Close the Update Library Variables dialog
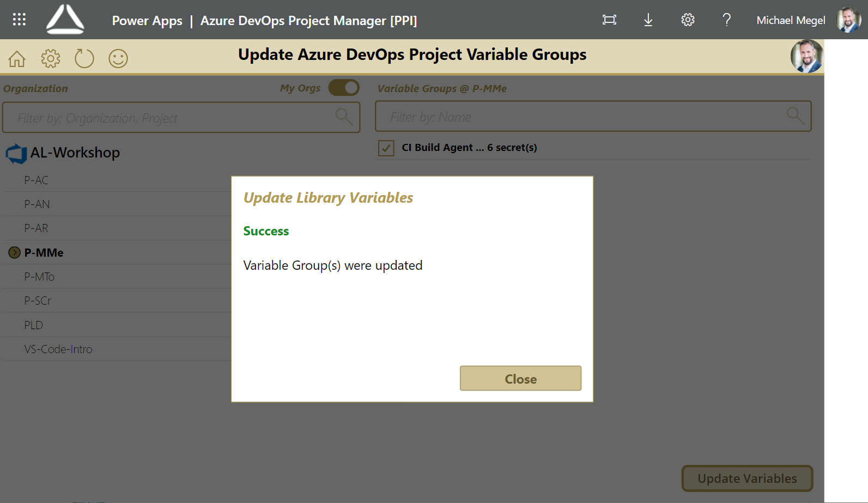Image resolution: width=868 pixels, height=503 pixels. pyautogui.click(x=520, y=378)
